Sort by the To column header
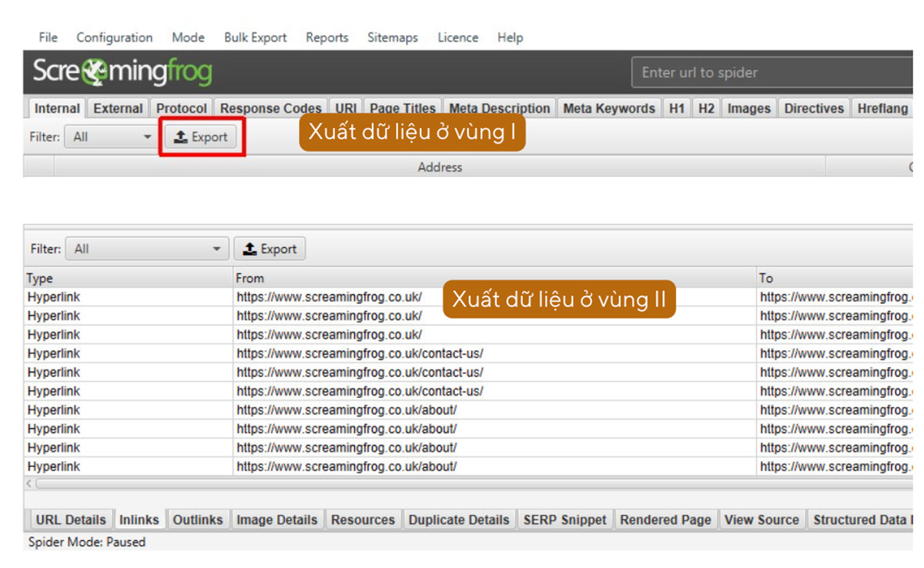The image size is (924, 568). pos(835,278)
